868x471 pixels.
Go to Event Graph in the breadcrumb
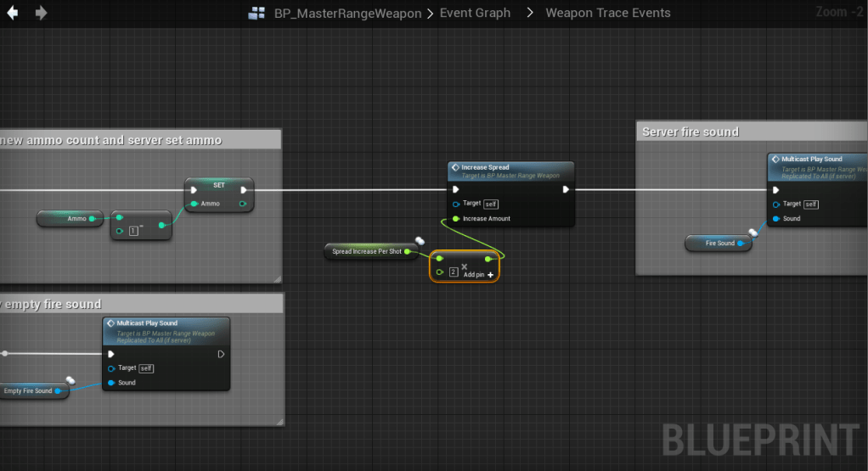click(475, 14)
